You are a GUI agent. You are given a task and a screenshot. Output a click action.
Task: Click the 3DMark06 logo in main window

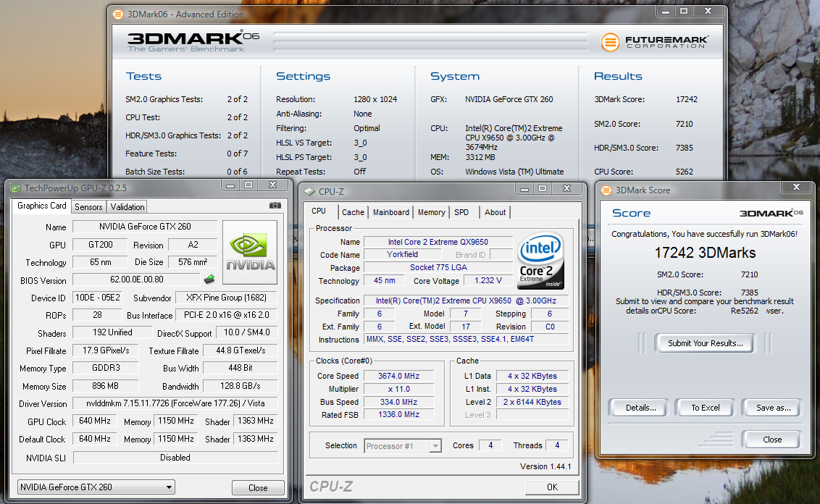click(193, 41)
